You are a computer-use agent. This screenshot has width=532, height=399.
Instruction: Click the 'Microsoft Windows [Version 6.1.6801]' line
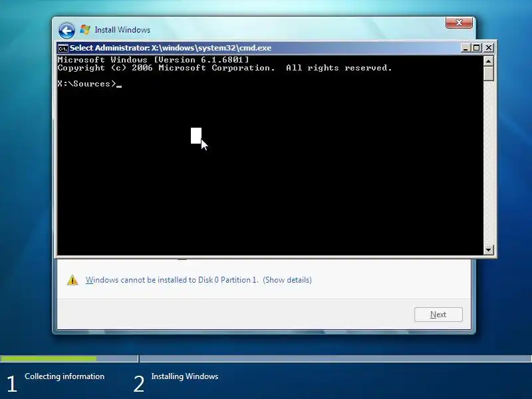pos(153,60)
